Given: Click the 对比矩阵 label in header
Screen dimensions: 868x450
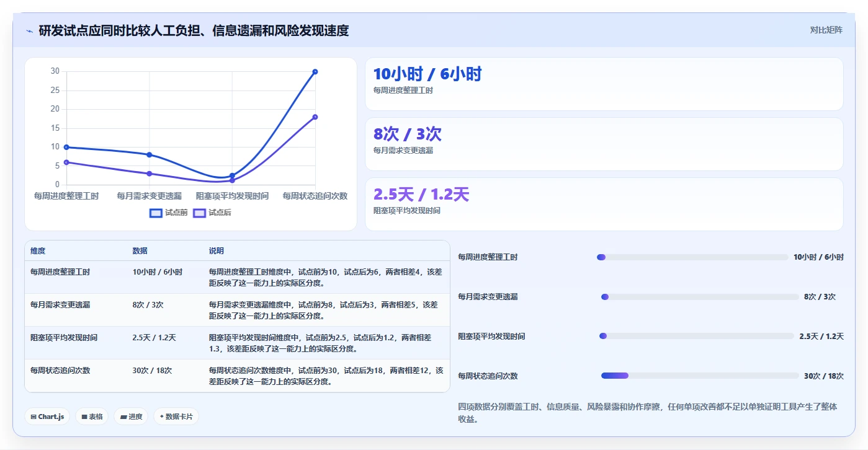Looking at the screenshot, I should point(826,30).
